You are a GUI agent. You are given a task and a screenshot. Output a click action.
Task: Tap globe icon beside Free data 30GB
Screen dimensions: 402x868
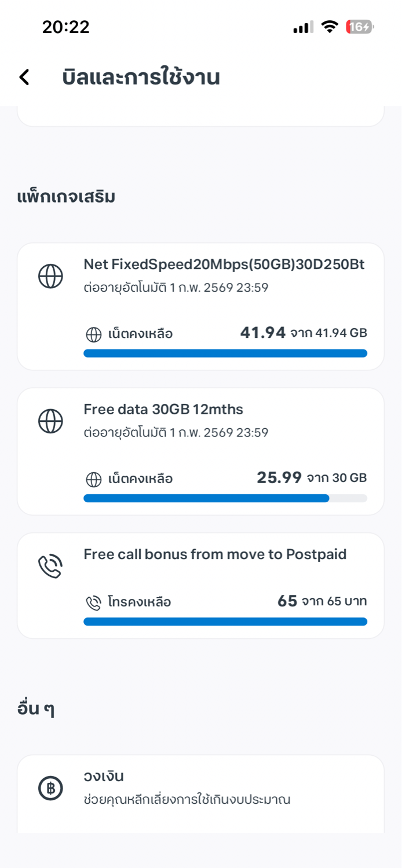[x=50, y=421]
